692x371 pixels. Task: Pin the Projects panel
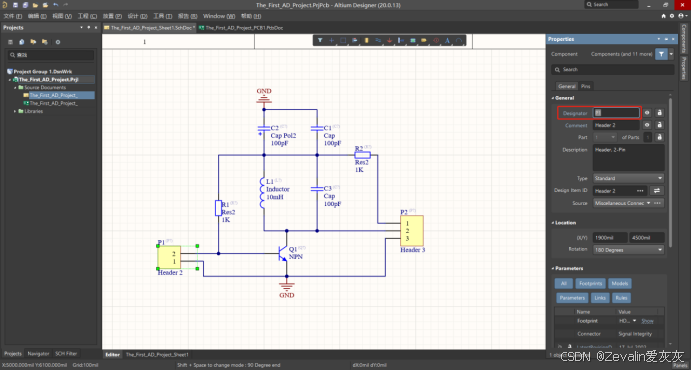pyautogui.click(x=89, y=27)
